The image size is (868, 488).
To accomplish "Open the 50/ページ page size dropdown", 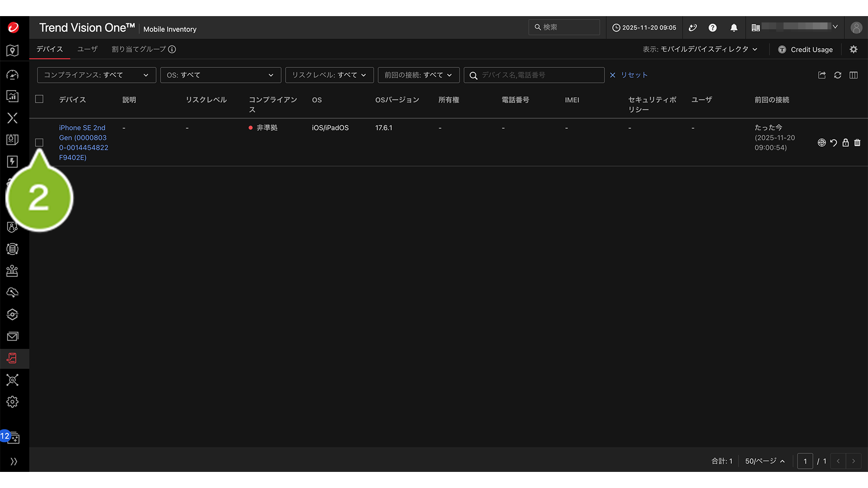I will tap(765, 461).
